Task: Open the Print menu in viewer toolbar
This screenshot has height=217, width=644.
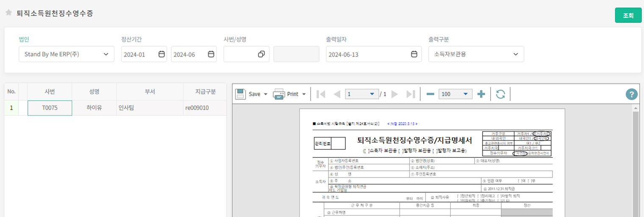Action: (x=290, y=94)
